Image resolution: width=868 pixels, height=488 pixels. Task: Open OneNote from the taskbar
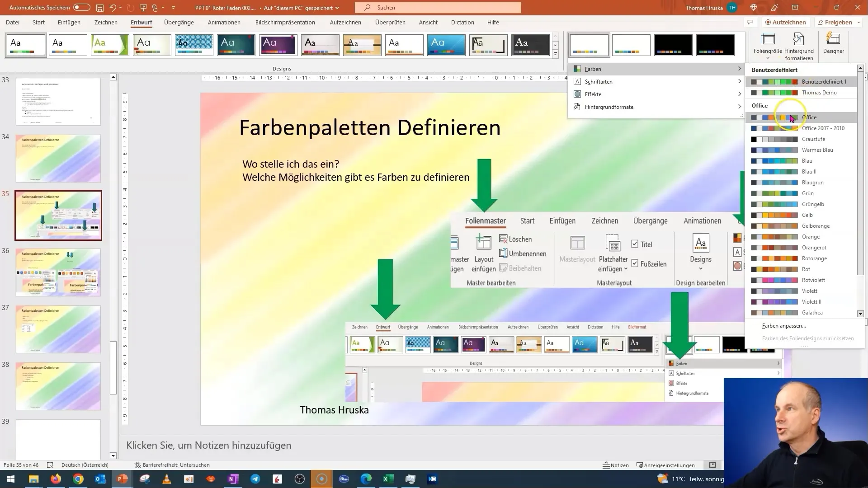coord(233,479)
